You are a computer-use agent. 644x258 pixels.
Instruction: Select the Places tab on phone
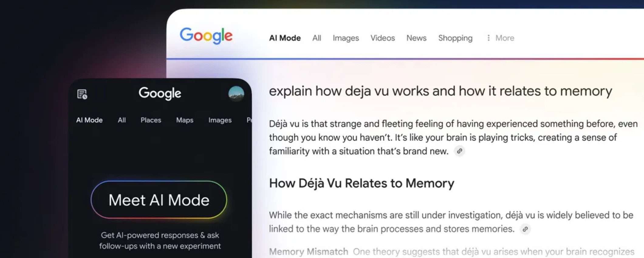(x=151, y=120)
